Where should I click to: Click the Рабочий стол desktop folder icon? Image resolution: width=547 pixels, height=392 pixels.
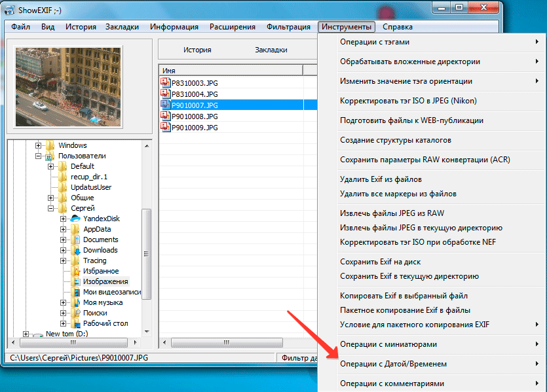pos(75,323)
